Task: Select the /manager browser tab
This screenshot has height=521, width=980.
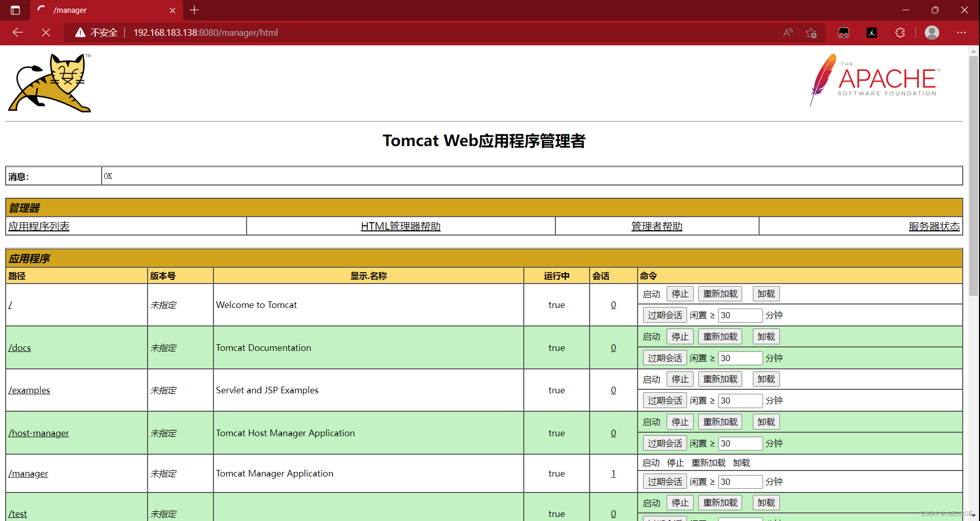Action: 106,10
